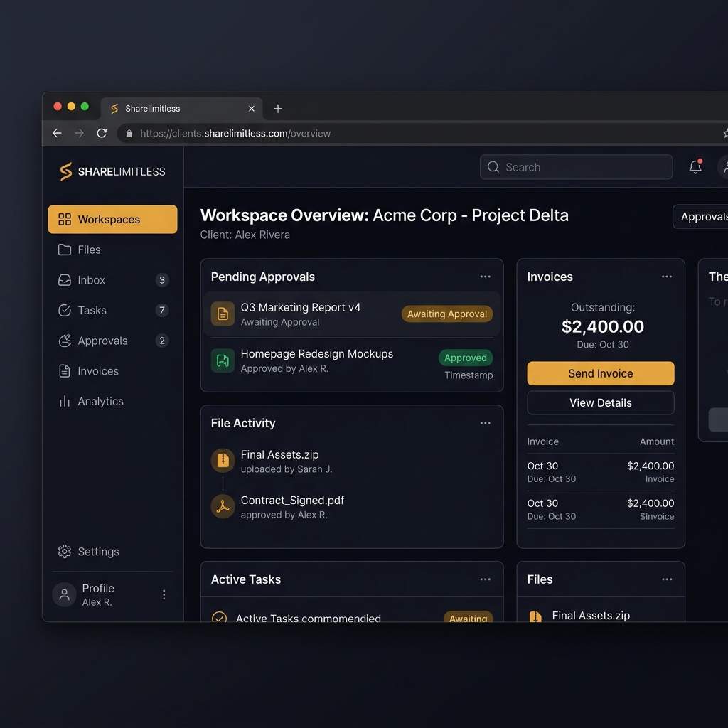Image resolution: width=728 pixels, height=728 pixels.
Task: Click the Timestamp label
Action: [x=469, y=375]
